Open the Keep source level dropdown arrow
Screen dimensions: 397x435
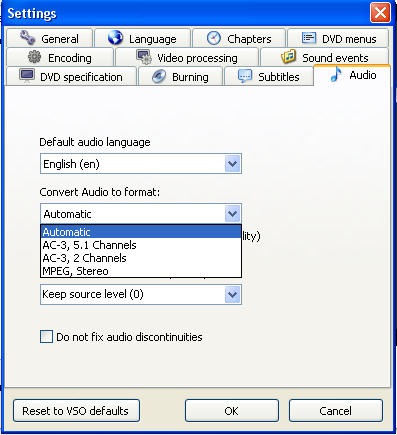coord(232,294)
